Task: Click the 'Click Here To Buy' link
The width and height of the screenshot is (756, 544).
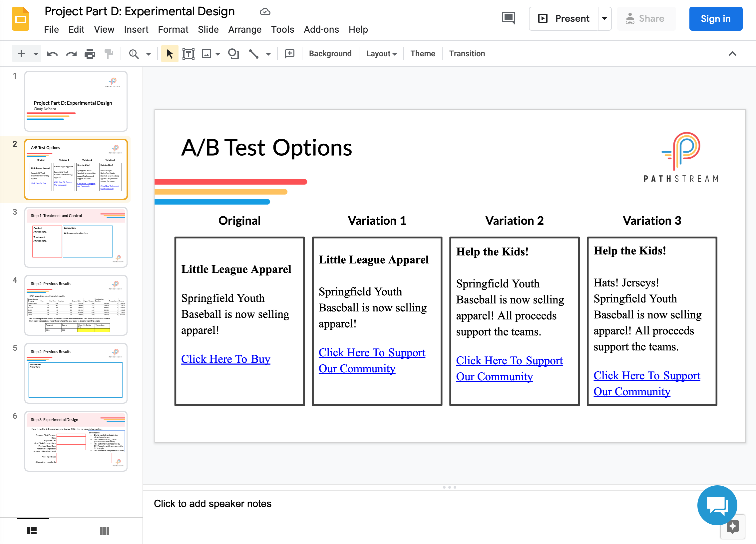Action: click(226, 359)
